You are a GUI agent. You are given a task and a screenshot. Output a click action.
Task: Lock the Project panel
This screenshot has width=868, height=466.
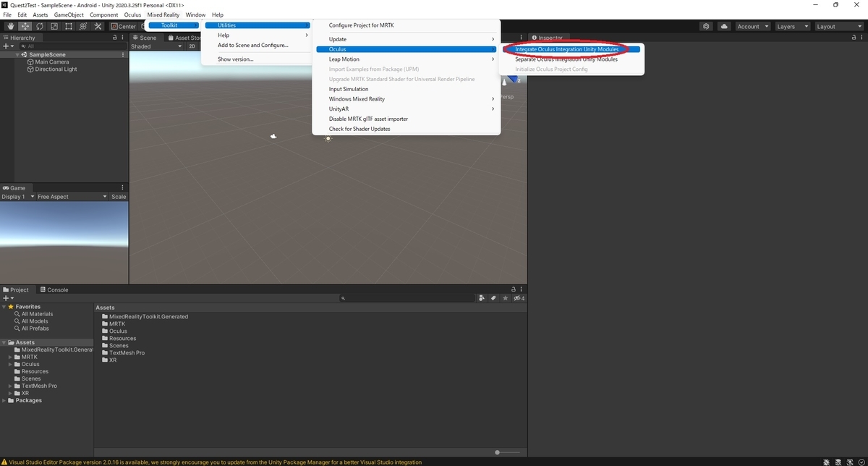pos(513,289)
